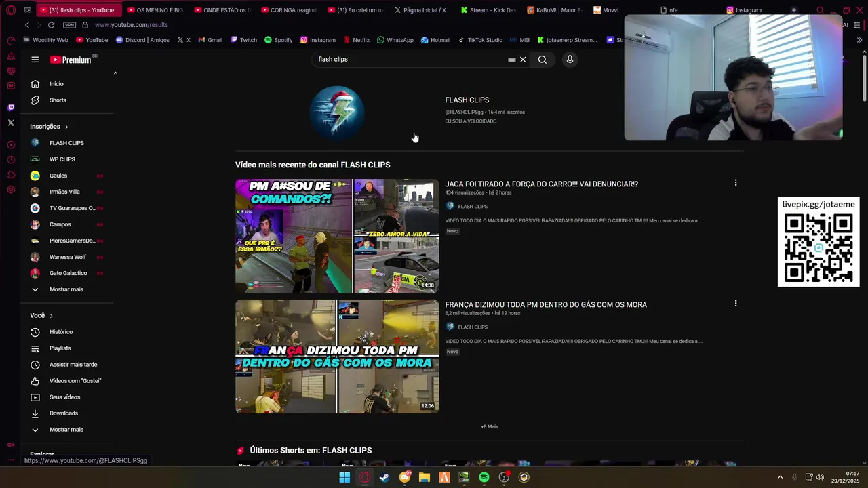Open the Gmail bookmark
The image size is (868, 488).
210,40
